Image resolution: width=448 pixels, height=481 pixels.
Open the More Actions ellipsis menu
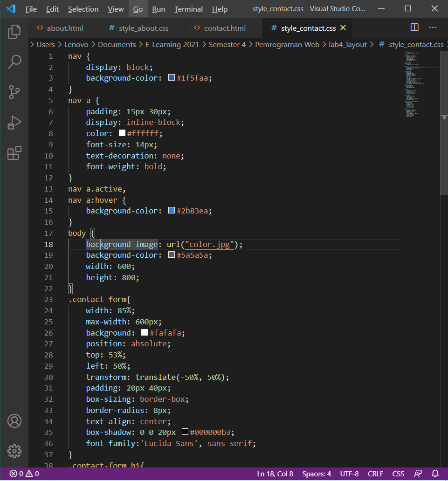[433, 28]
